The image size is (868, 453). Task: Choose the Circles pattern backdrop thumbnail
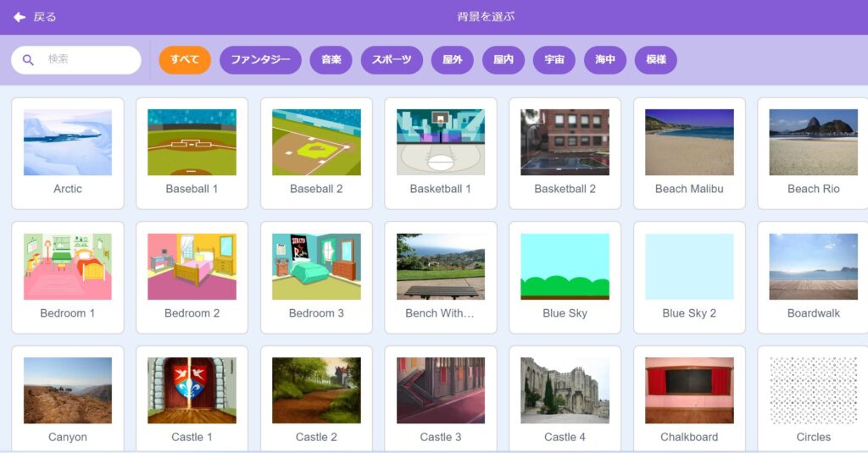tap(814, 390)
